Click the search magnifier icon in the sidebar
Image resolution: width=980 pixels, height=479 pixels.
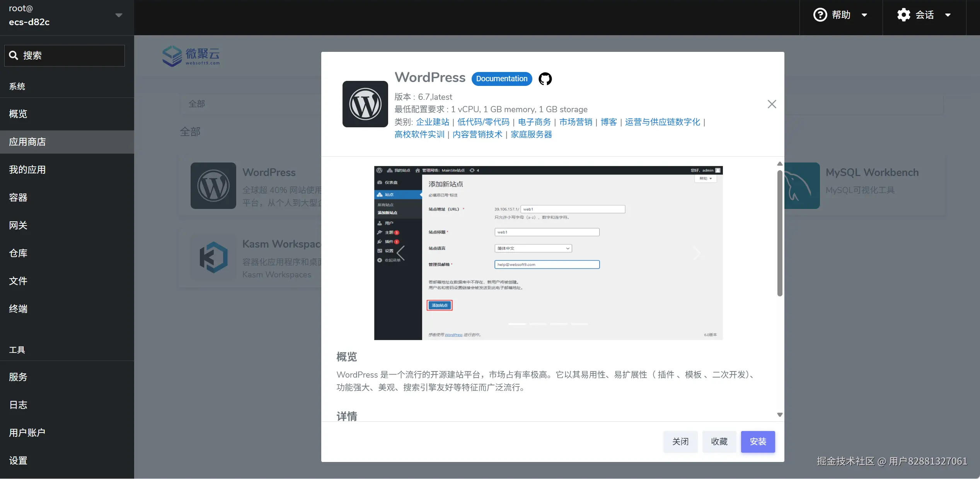[14, 55]
